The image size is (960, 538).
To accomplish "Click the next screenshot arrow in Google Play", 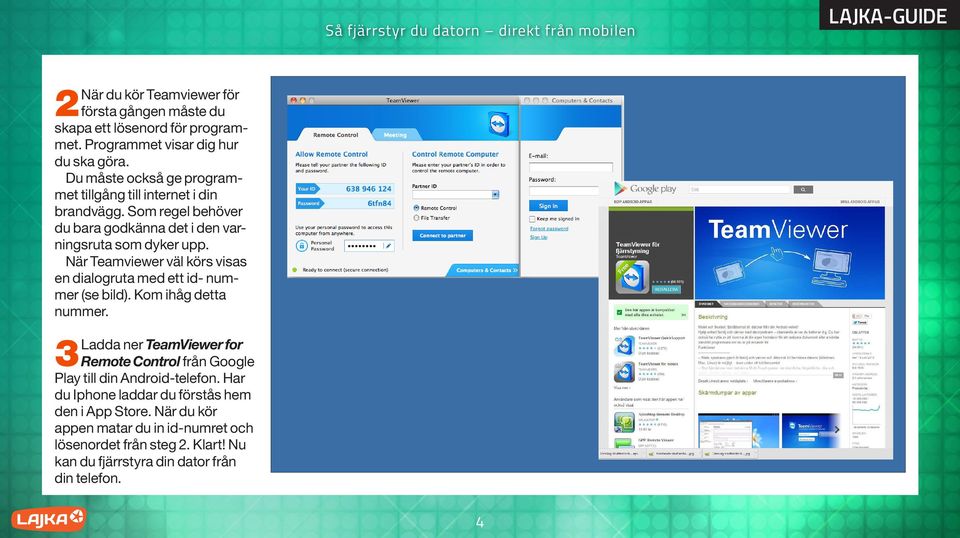I will click(836, 430).
